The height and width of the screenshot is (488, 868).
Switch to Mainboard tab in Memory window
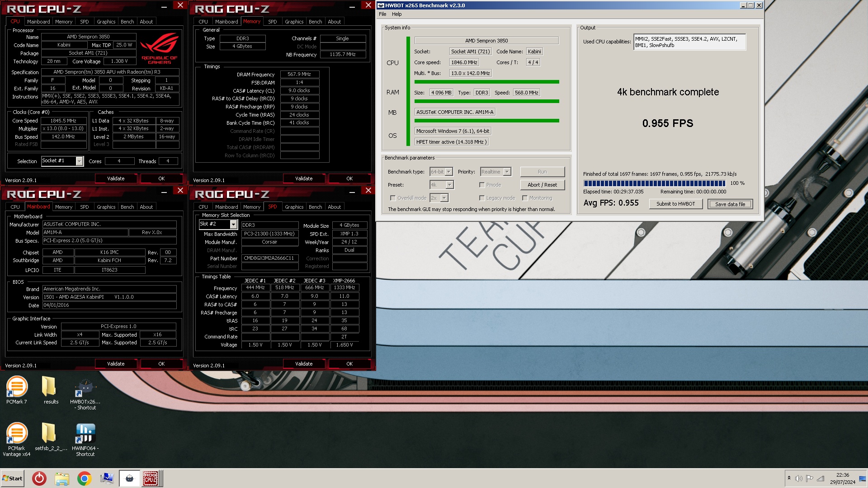click(226, 22)
